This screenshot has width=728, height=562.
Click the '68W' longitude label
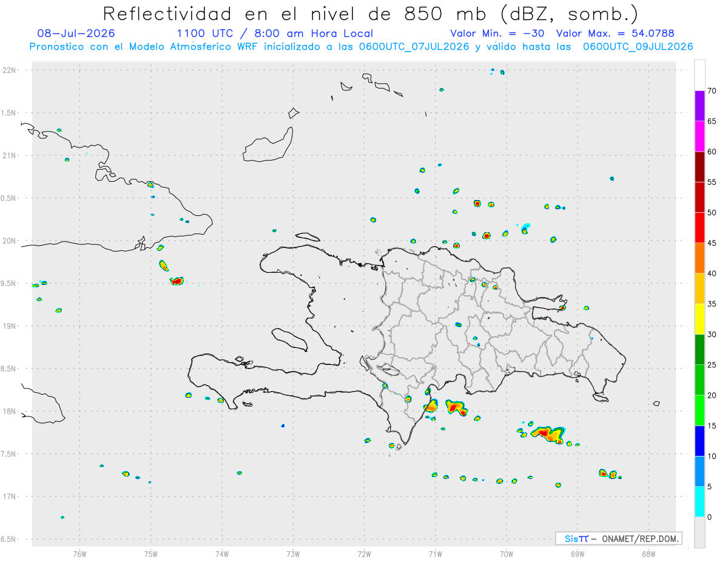point(649,553)
